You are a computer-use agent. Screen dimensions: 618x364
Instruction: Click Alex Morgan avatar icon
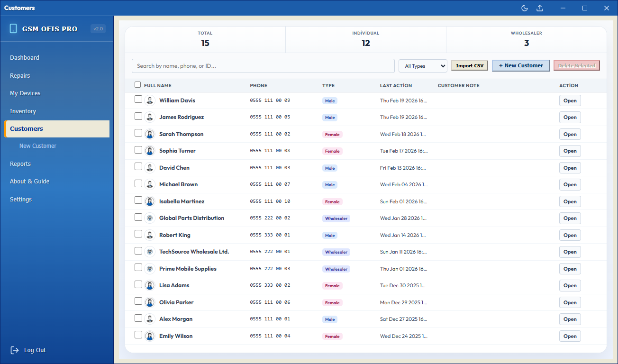[150, 319]
